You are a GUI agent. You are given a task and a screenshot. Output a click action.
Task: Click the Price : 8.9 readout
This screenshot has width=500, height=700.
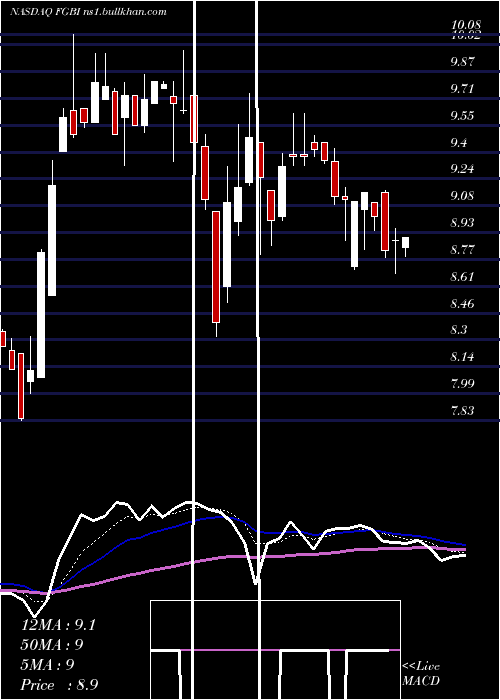point(59,685)
